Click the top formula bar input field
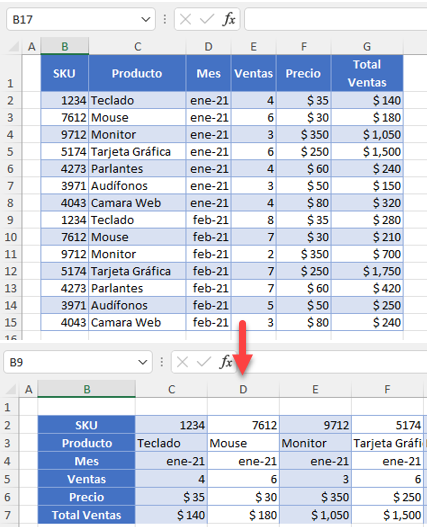427x527 pixels. click(336, 19)
